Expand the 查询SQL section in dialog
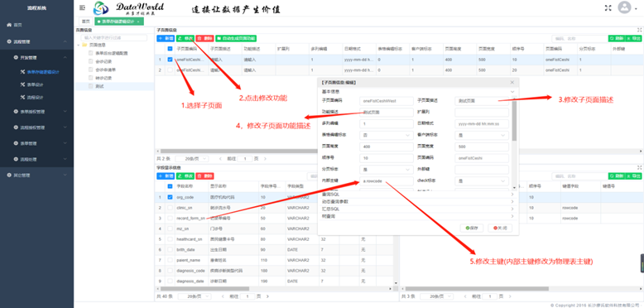The image size is (644, 308). tap(418, 195)
